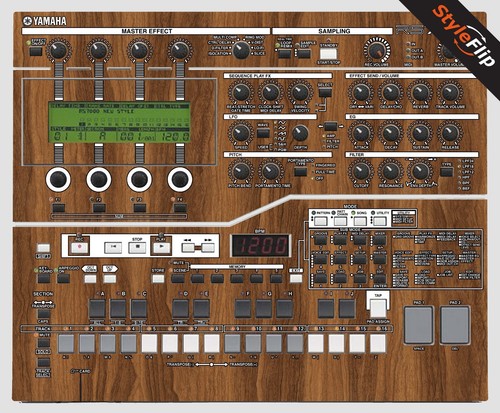Click the OCT DOWN button
Screen dimensions: 500x413
[x=90, y=279]
